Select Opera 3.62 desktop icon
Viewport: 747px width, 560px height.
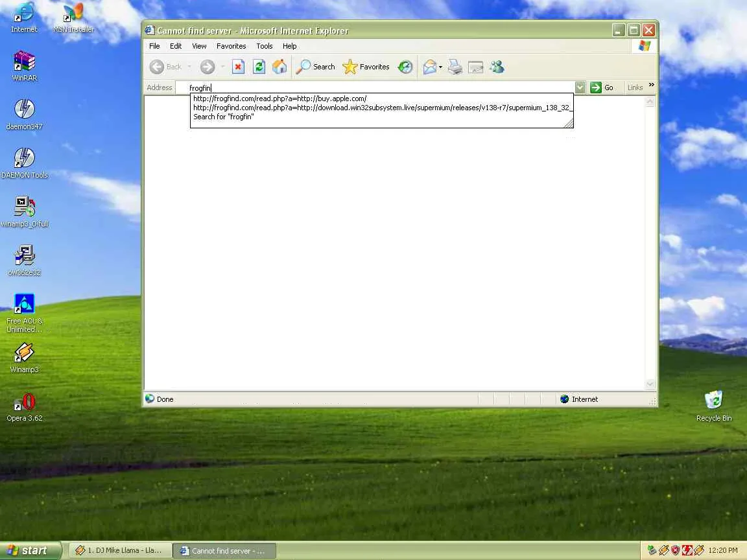pos(24,407)
